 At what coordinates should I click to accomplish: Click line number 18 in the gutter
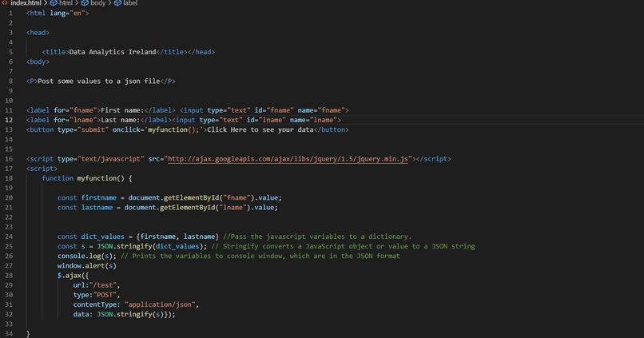coord(9,178)
